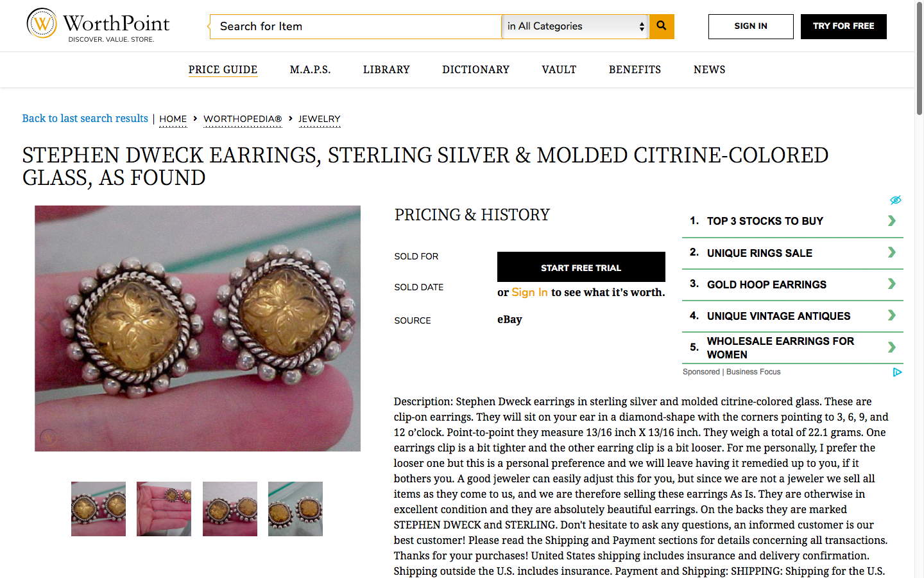Screen dimensions: 924x578
Task: Open the Price Guide menu
Action: pos(223,69)
